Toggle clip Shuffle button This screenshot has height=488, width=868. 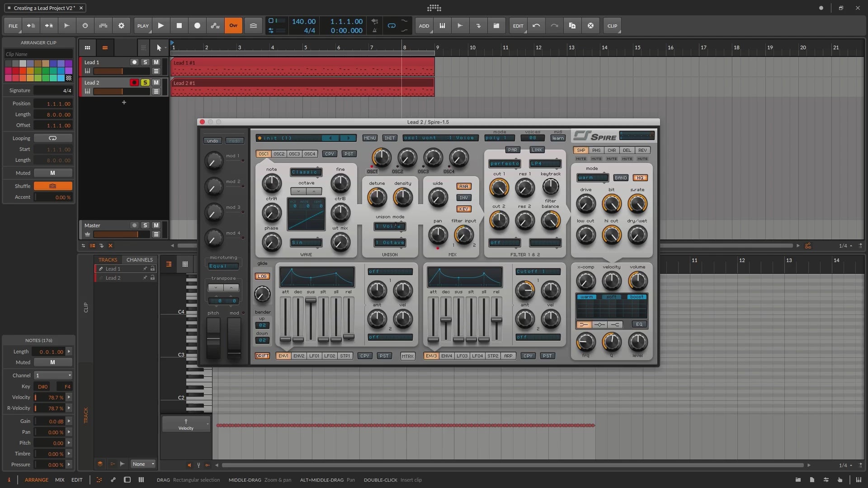click(x=53, y=186)
